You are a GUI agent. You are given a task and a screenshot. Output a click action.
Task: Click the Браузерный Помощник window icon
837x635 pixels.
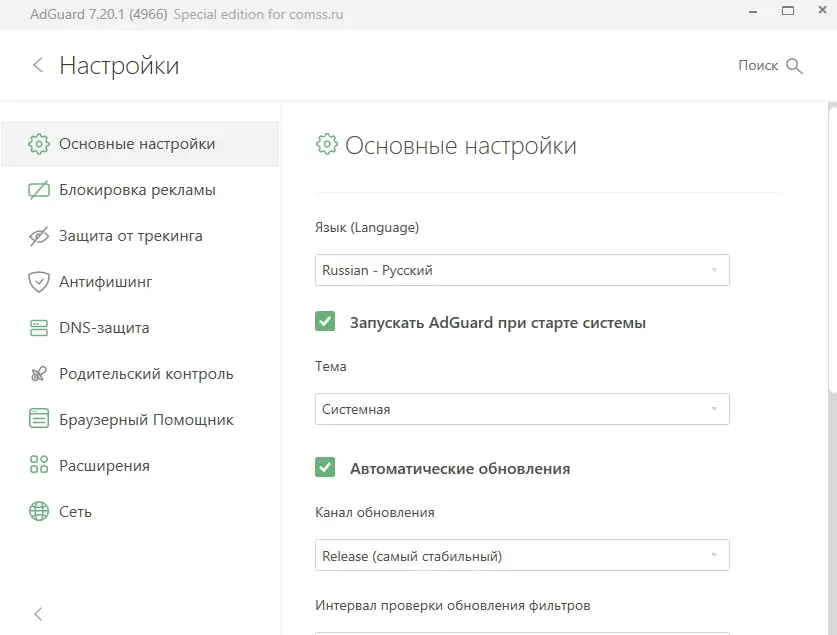[x=39, y=420]
